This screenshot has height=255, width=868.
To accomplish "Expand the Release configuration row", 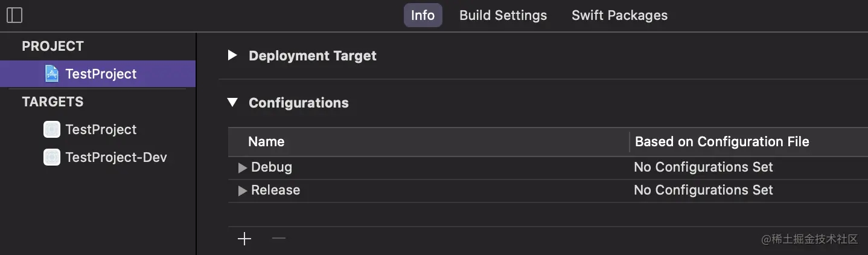I will [243, 190].
